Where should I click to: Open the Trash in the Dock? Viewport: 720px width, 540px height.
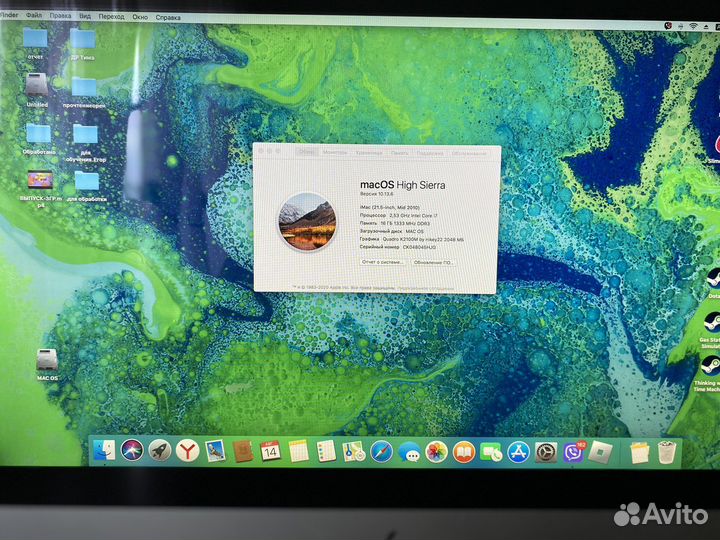pyautogui.click(x=667, y=453)
